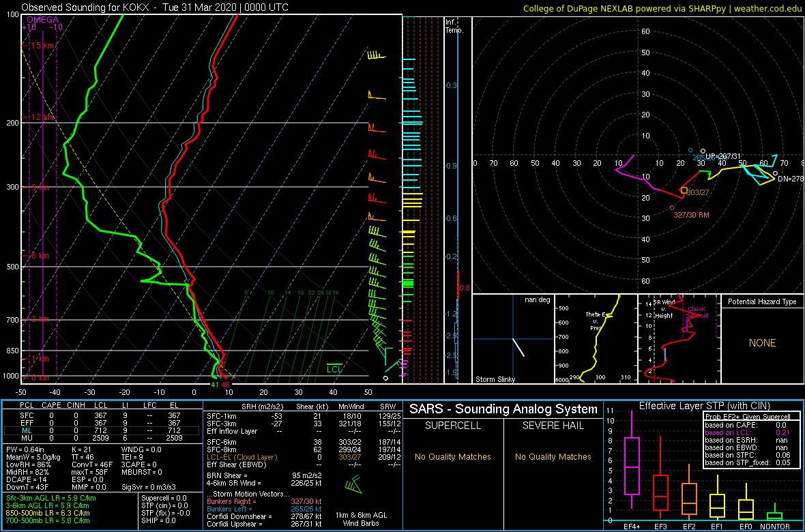Click the 'UP=267/31' hodograph label
This screenshot has height=532, width=805.
click(x=724, y=156)
